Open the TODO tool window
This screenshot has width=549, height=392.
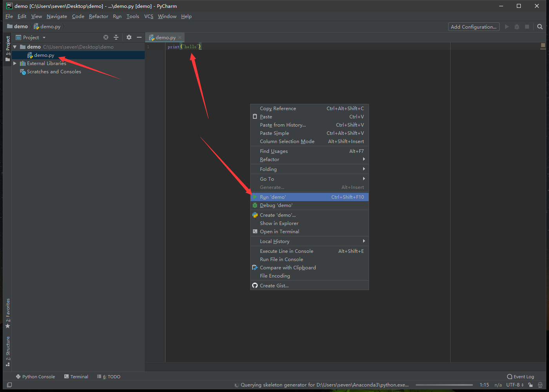click(x=109, y=377)
